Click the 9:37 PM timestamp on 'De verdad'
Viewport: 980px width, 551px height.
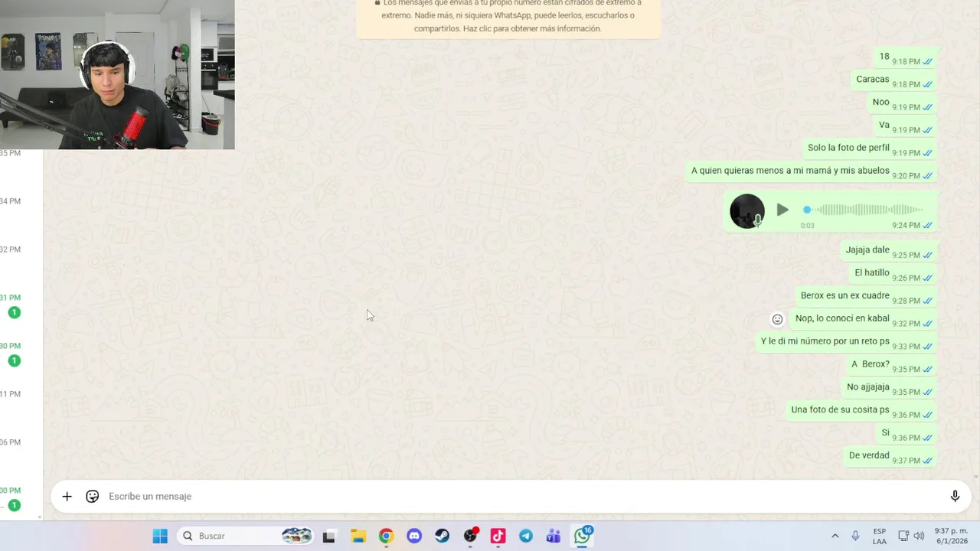pos(906,461)
